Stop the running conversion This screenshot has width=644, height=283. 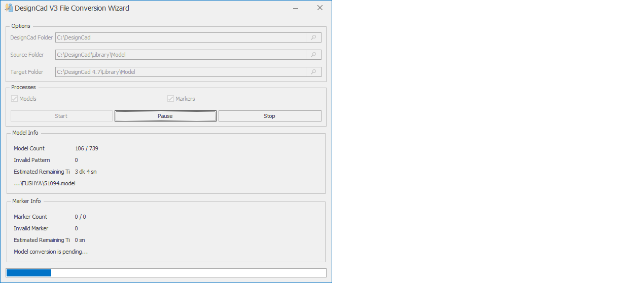pyautogui.click(x=270, y=116)
